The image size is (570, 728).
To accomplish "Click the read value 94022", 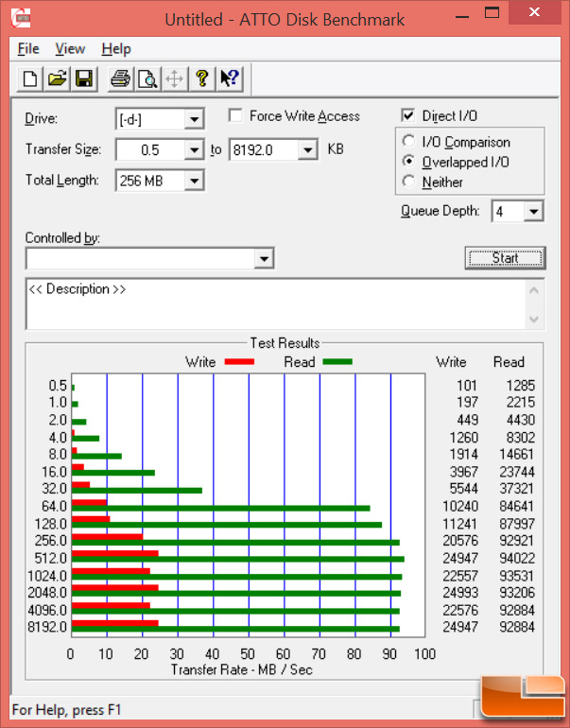I will pyautogui.click(x=517, y=558).
